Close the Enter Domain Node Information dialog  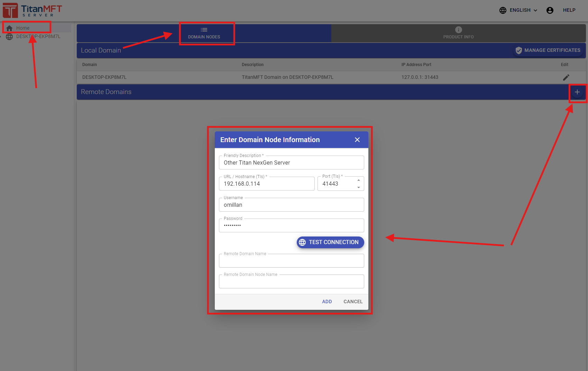pos(357,140)
